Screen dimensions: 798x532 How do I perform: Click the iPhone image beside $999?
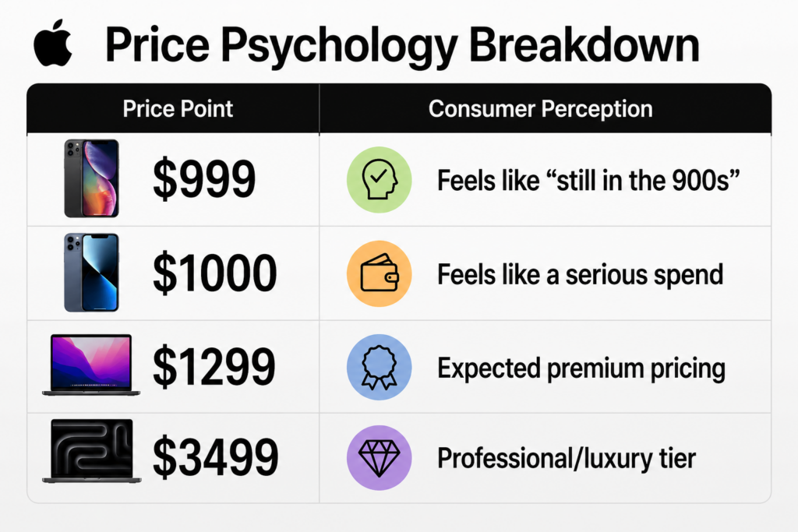(92, 178)
